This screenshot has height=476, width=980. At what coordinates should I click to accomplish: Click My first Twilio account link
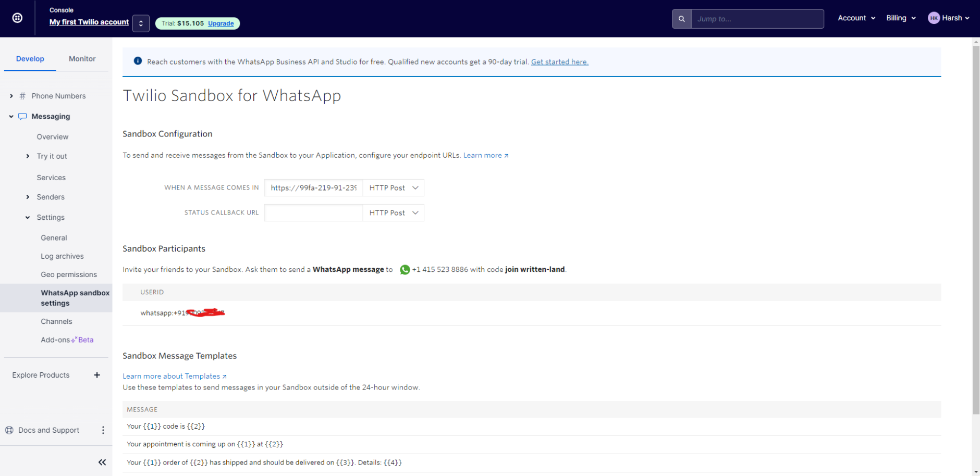coord(89,22)
